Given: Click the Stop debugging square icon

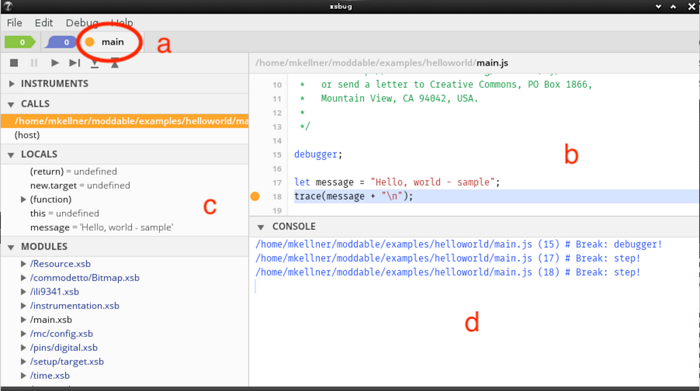Looking at the screenshot, I should [14, 63].
